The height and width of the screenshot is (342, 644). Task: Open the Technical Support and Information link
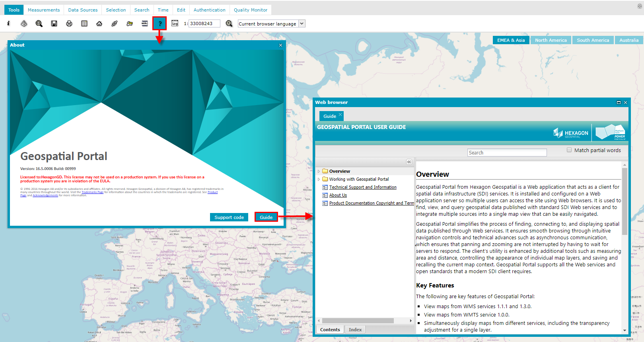click(x=362, y=187)
